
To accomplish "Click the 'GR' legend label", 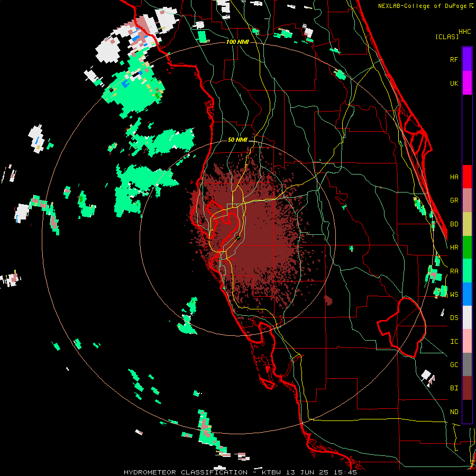I will pyautogui.click(x=454, y=200).
